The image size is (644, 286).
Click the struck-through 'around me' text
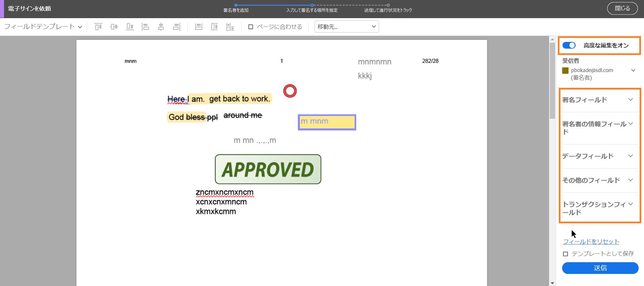(x=243, y=115)
